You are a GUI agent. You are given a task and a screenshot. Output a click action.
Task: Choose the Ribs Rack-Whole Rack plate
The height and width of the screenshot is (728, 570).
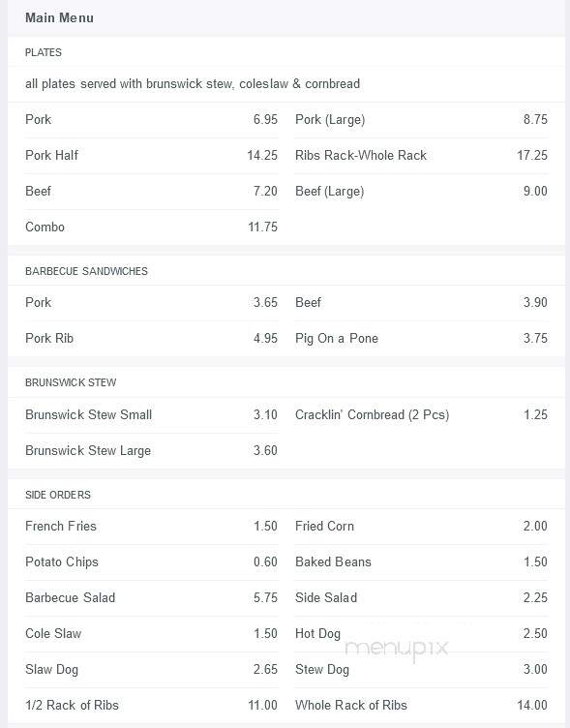(421, 156)
